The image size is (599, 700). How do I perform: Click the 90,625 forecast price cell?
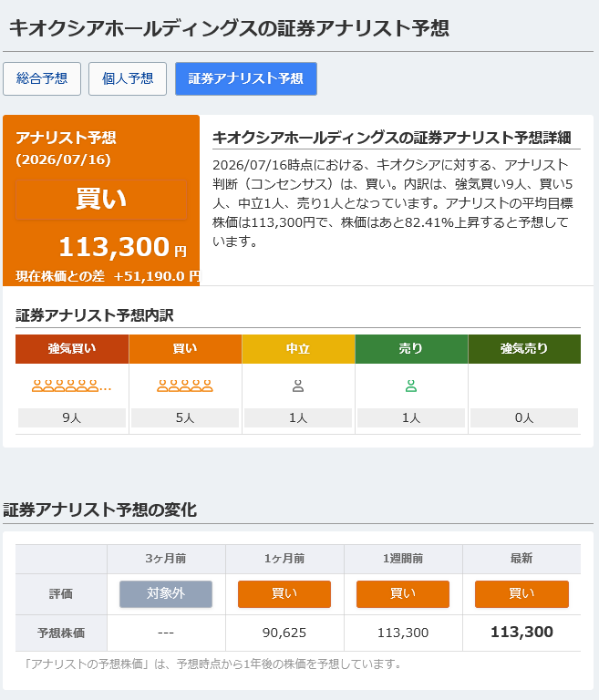pyautogui.click(x=284, y=633)
